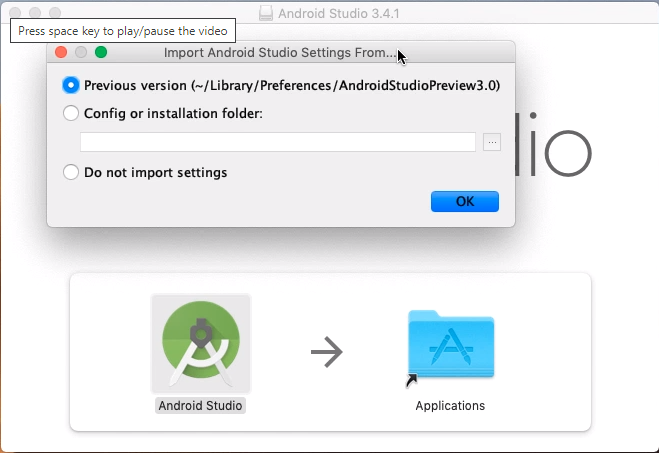Screen dimensions: 659x453
Task: Click green zoom button on import dialog
Action: pos(101,52)
